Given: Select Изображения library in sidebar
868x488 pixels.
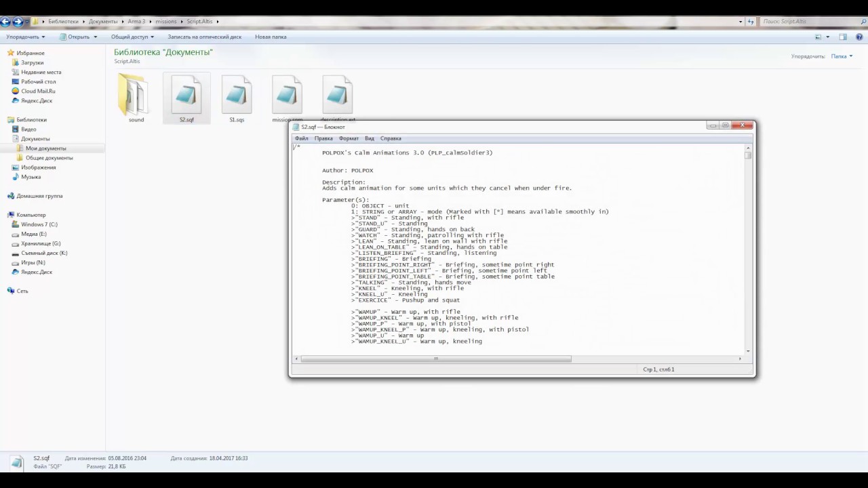Looking at the screenshot, I should 38,167.
